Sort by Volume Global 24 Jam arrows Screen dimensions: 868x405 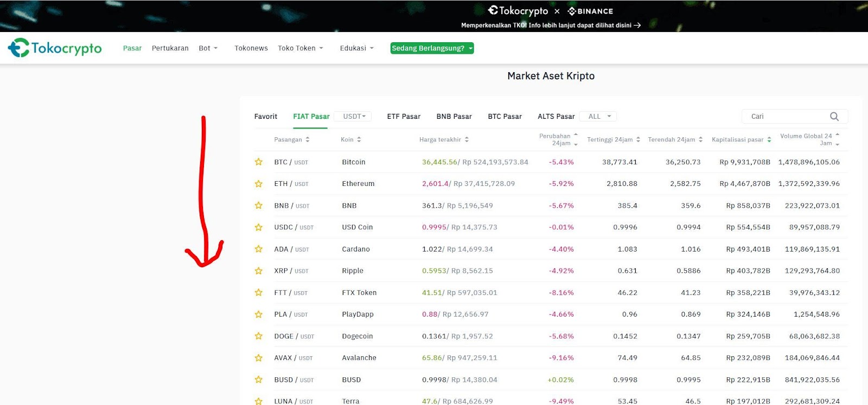(838, 139)
